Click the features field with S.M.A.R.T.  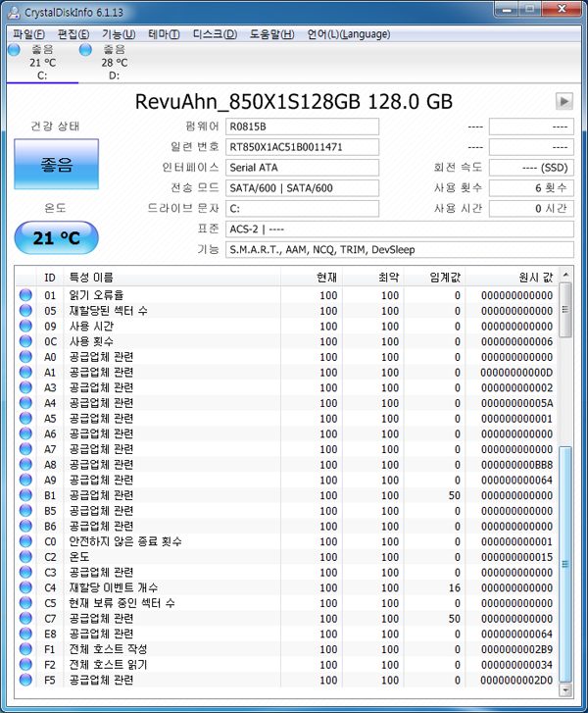pos(400,250)
